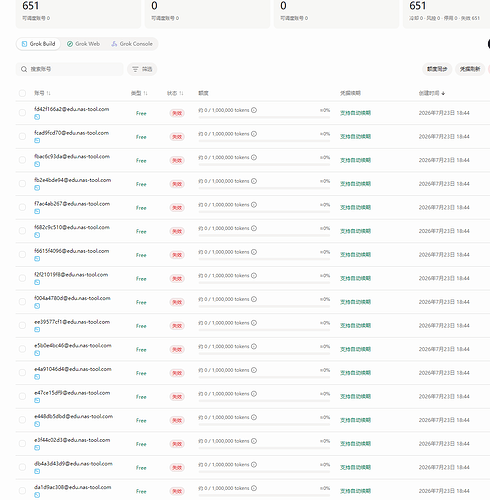
Task: Click the token progress bar for f2f21019f8
Action: (264, 283)
